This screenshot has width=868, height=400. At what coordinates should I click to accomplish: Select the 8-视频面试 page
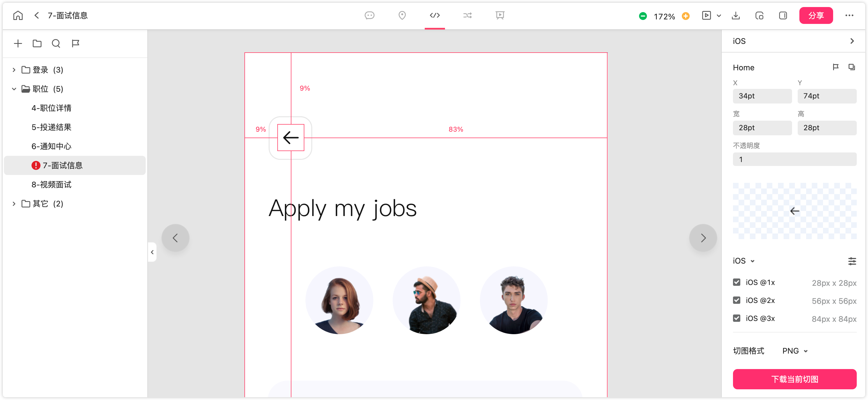point(51,185)
